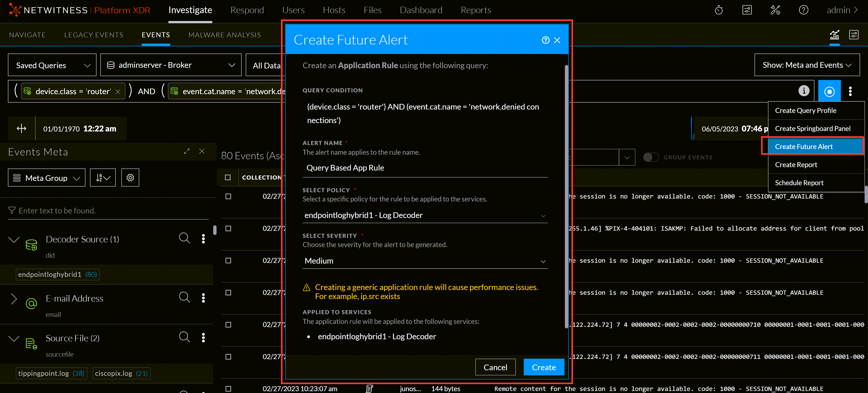Image resolution: width=868 pixels, height=393 pixels.
Task: Expand the E-mail Address meta key
Action: click(x=14, y=298)
